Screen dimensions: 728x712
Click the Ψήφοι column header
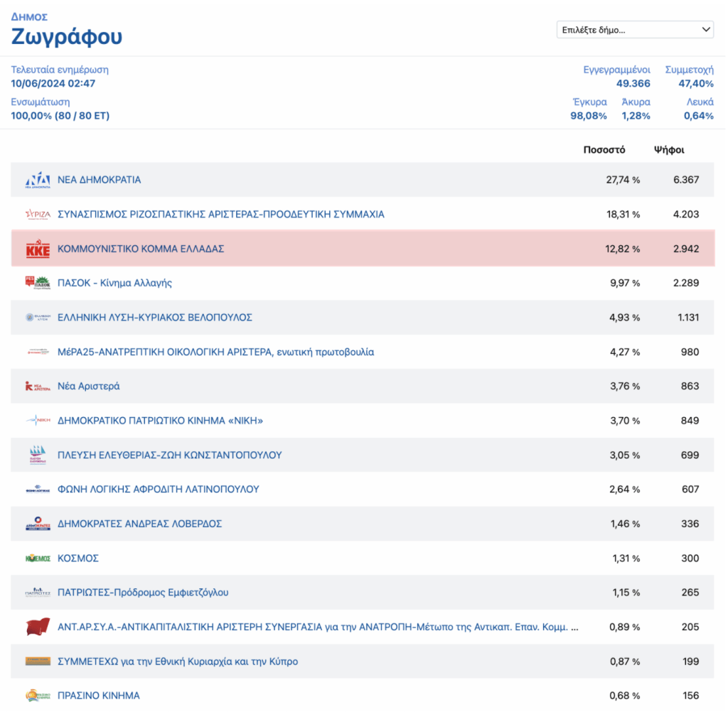click(669, 150)
